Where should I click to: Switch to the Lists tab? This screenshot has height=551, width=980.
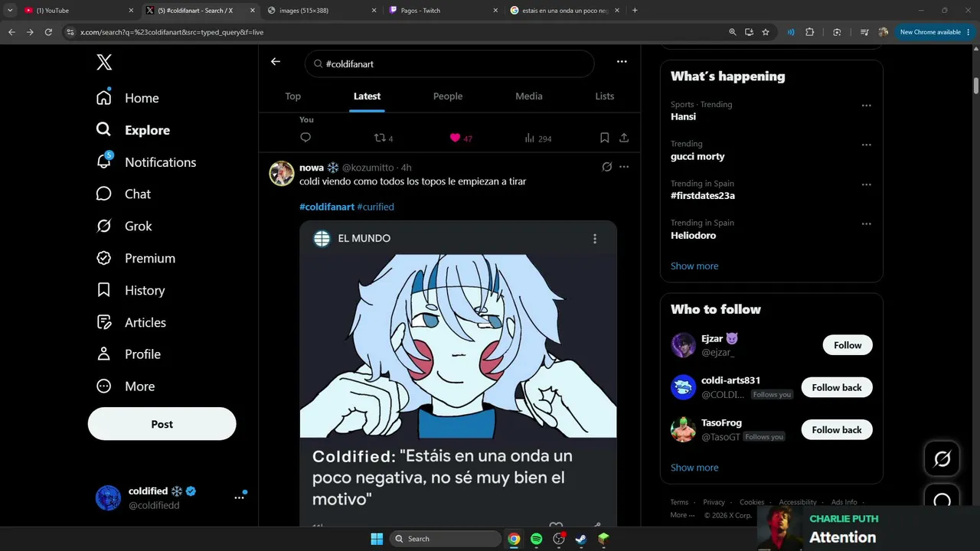point(605,96)
